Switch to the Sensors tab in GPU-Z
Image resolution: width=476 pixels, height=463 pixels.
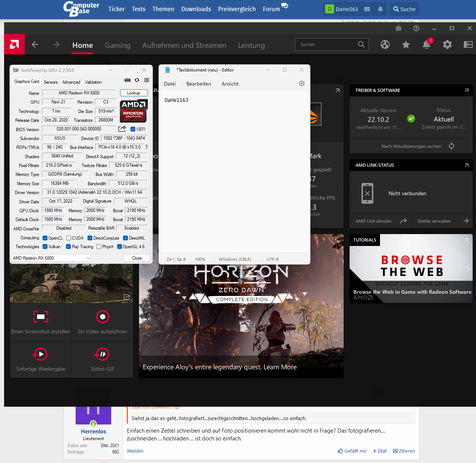[x=51, y=82]
